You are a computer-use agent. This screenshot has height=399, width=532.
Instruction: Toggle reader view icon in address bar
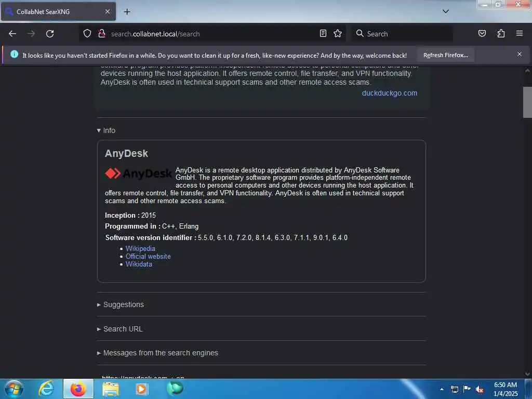[323, 33]
